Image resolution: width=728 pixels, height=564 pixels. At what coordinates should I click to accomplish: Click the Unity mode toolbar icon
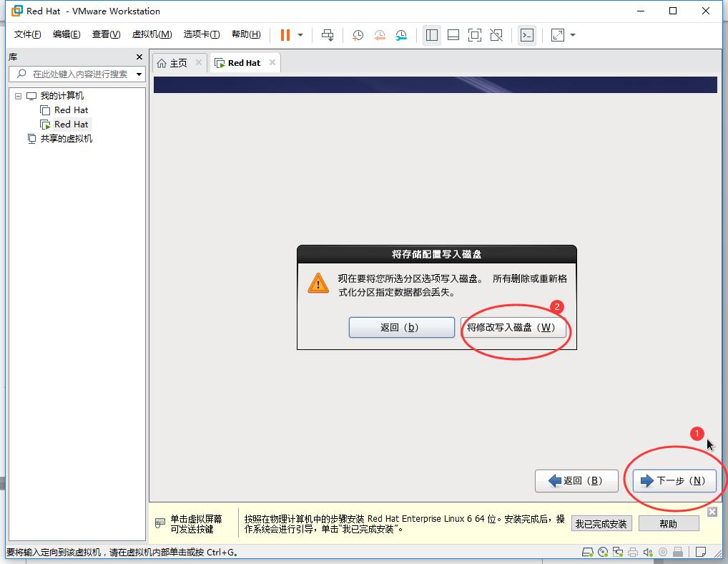(496, 35)
